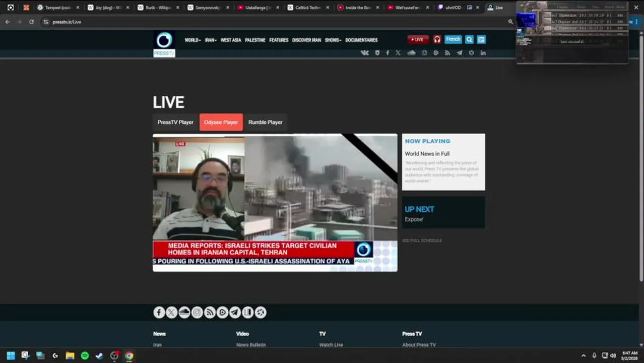Open News Bulletin footer link

251,345
